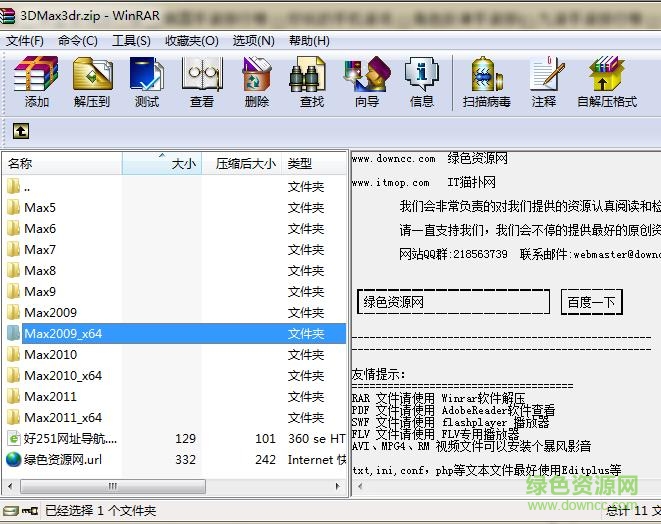Click the file list horizontal scrollbar thumb

[x=113, y=486]
